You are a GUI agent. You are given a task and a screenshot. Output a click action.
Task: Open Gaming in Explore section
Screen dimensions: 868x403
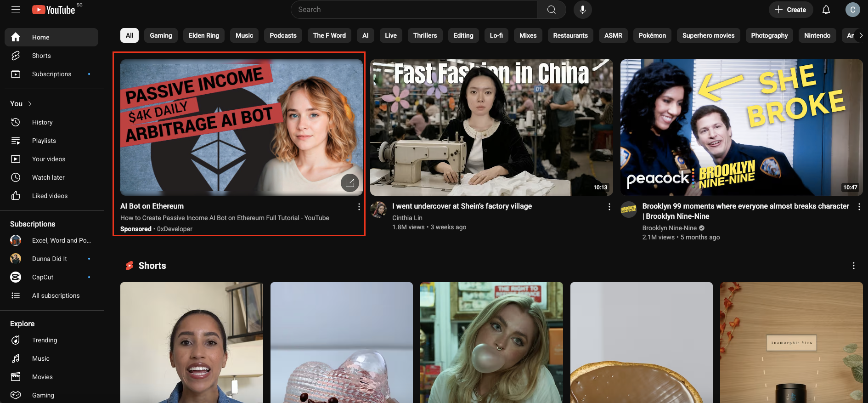point(51,395)
